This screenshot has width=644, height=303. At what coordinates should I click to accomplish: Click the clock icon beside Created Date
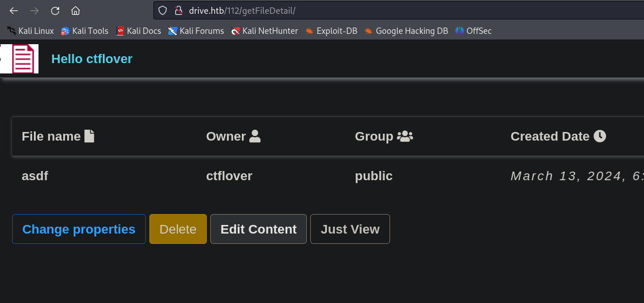tap(600, 136)
